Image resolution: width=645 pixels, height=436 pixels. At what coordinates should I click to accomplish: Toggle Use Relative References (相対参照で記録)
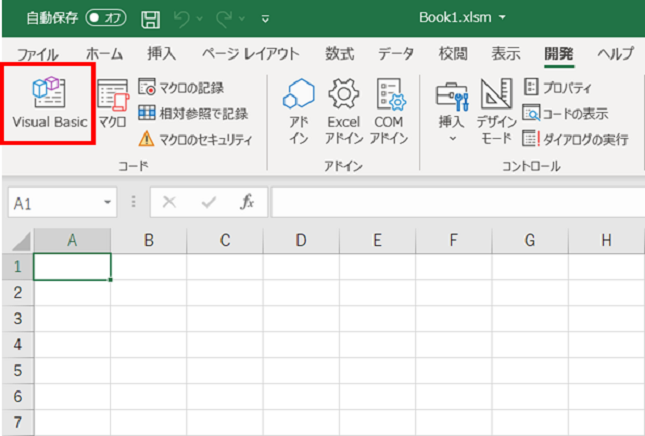(x=192, y=114)
